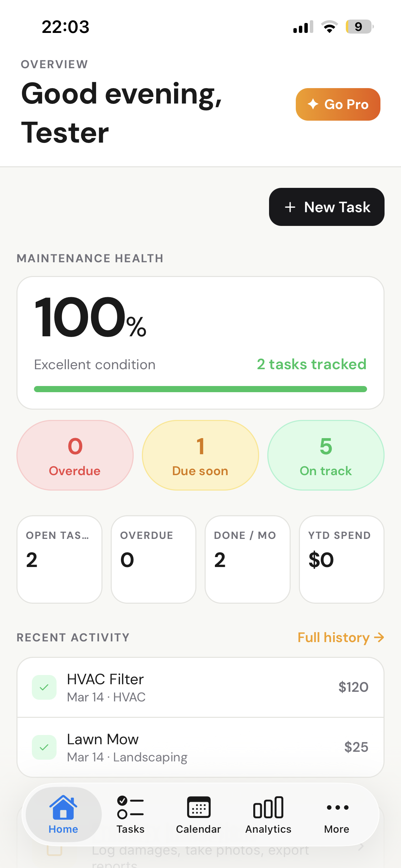
Task: Open the Open Tasks stat card
Action: (60, 559)
